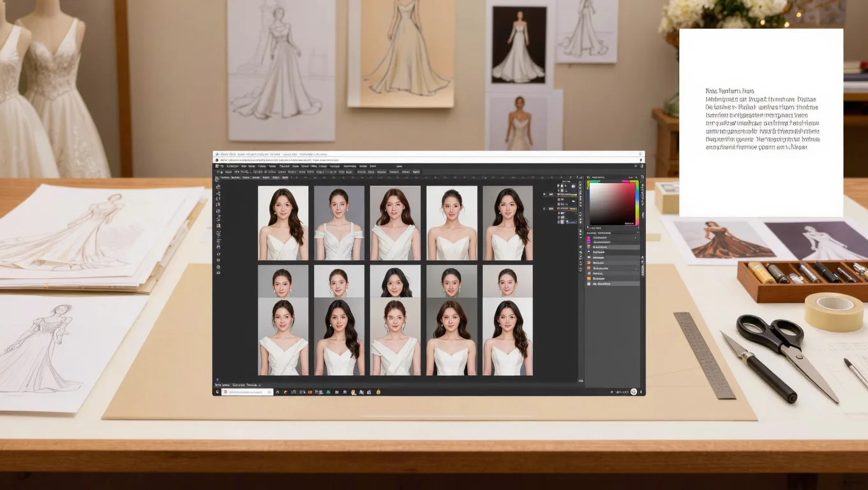Select the fourth portrait in the top row
This screenshot has width=868, height=490.
451,223
